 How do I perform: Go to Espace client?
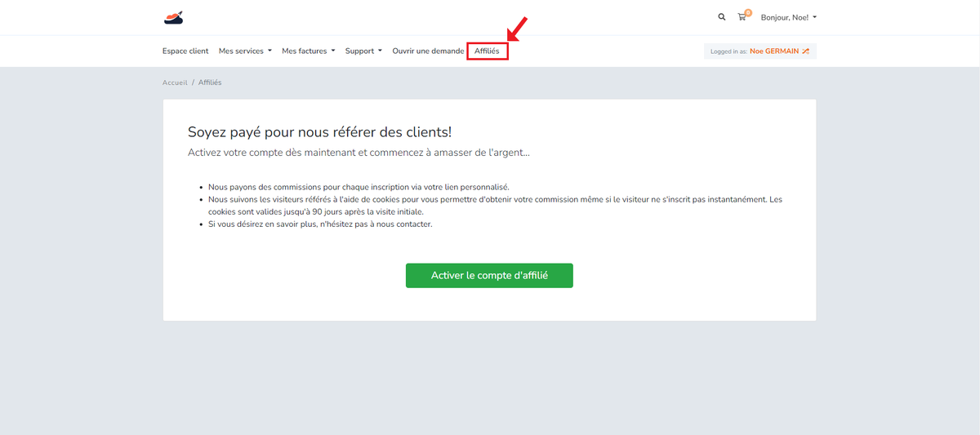click(185, 51)
